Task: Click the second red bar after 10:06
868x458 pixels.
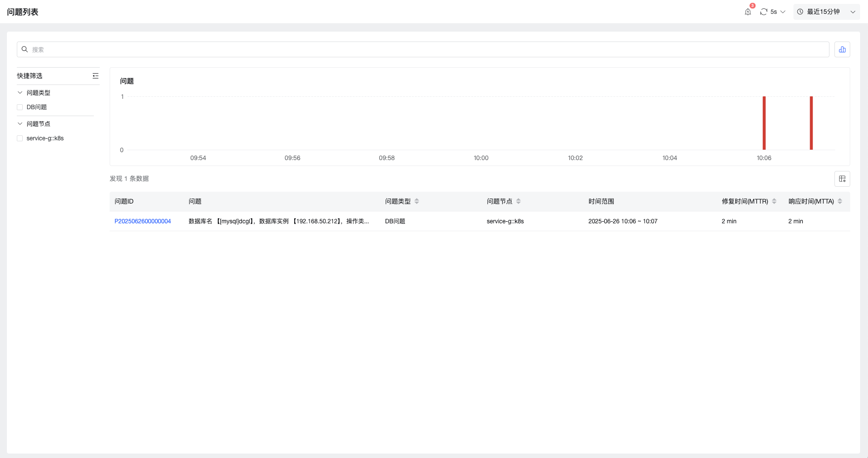Action: [x=811, y=123]
